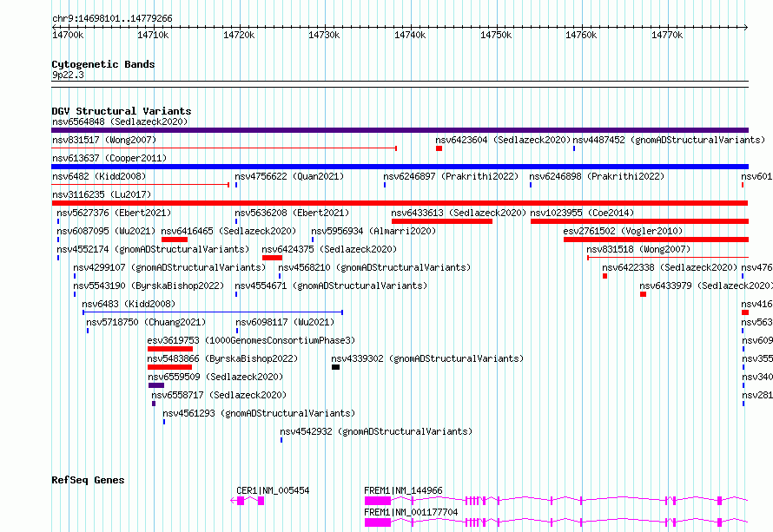Open nsv3116235 (Lu2017) variant label
773x532 pixels.
(102, 194)
